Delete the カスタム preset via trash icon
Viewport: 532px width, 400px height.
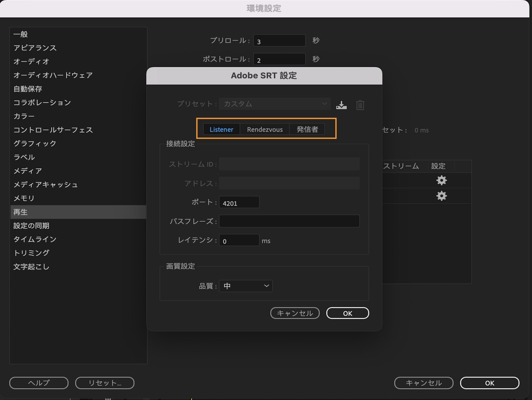point(360,105)
